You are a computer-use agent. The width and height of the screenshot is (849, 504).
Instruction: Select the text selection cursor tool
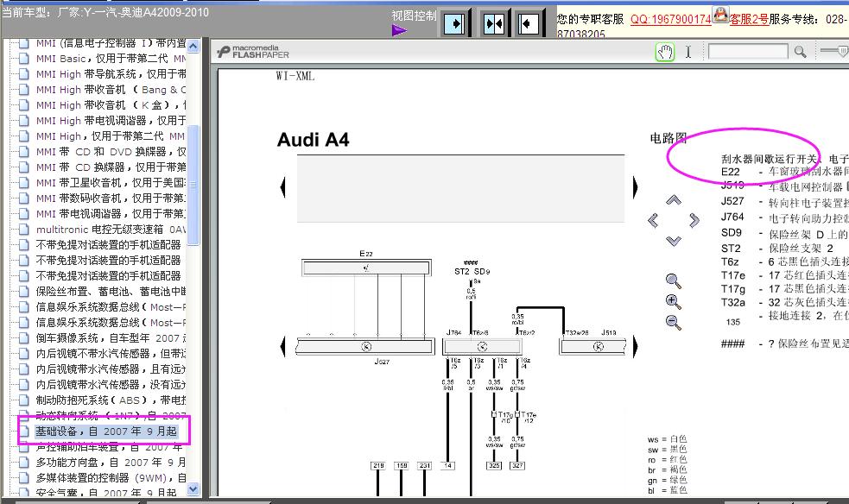point(688,52)
